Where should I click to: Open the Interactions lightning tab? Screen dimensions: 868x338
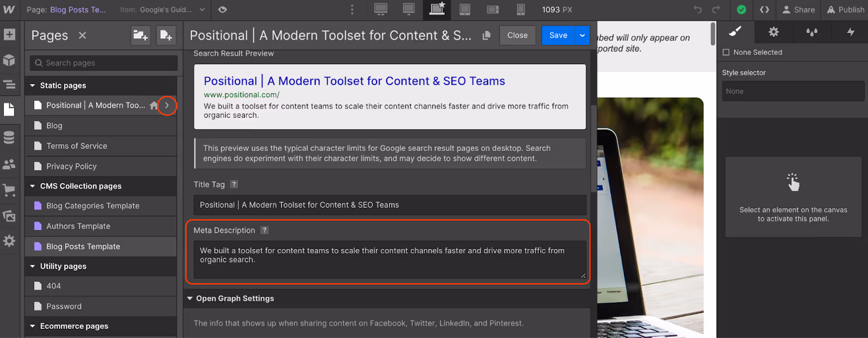pyautogui.click(x=851, y=32)
